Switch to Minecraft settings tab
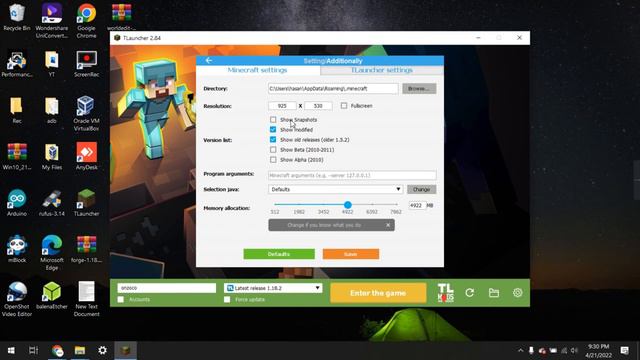The width and height of the screenshot is (640, 360). tap(258, 70)
